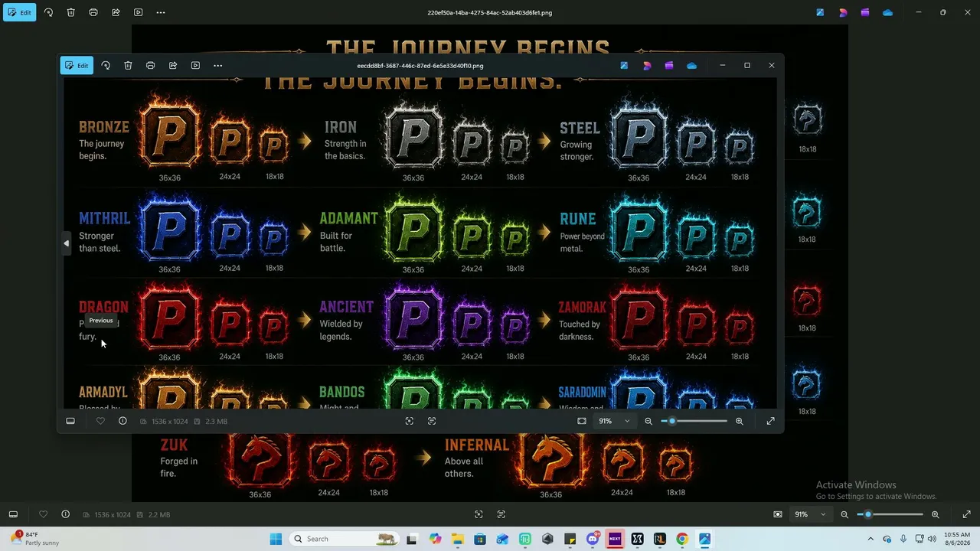The image size is (980, 551).
Task: Enter full screen from the front Photos window
Action: tap(770, 421)
